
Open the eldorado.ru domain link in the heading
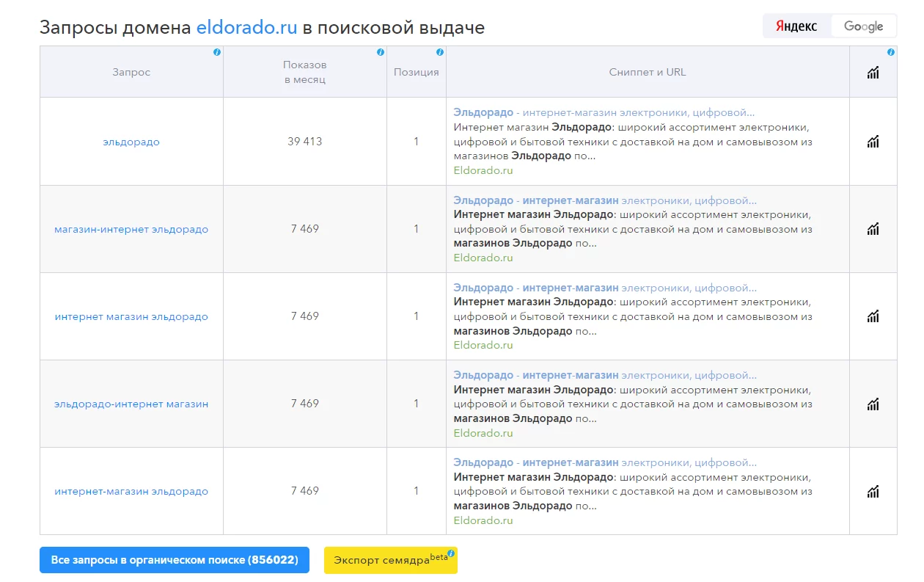coord(247,28)
